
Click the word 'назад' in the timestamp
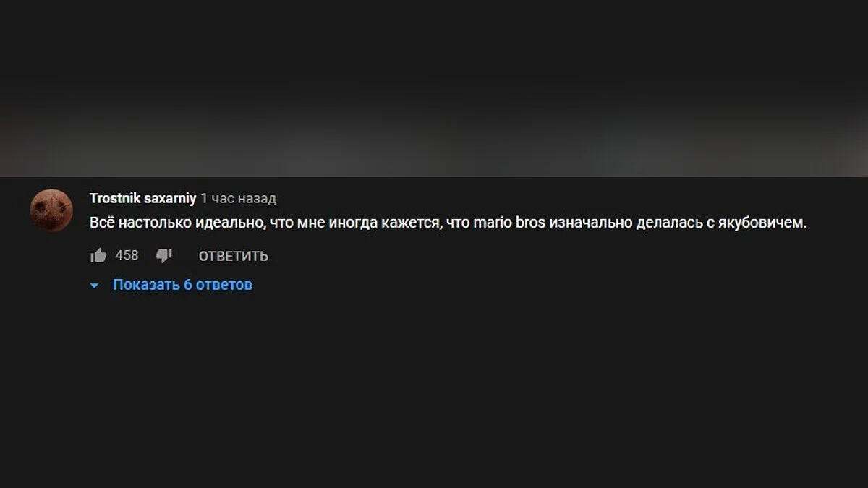pyautogui.click(x=259, y=198)
